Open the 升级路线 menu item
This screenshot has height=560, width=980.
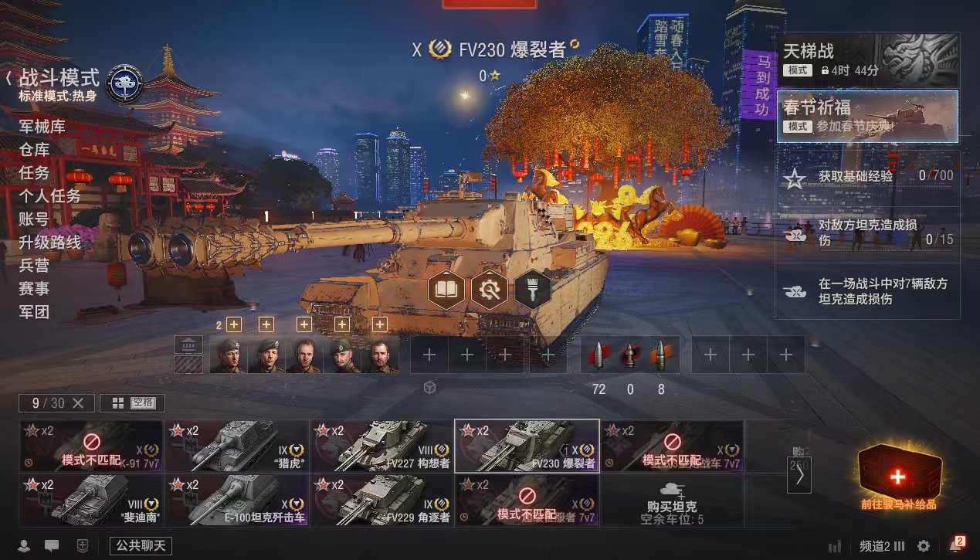(x=50, y=243)
